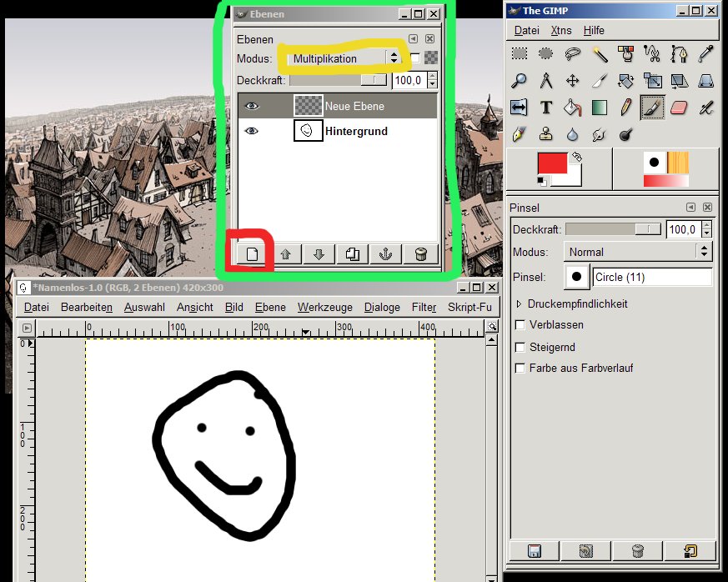Enable the Verblassen checkbox
This screenshot has width=728, height=582.
coord(520,325)
